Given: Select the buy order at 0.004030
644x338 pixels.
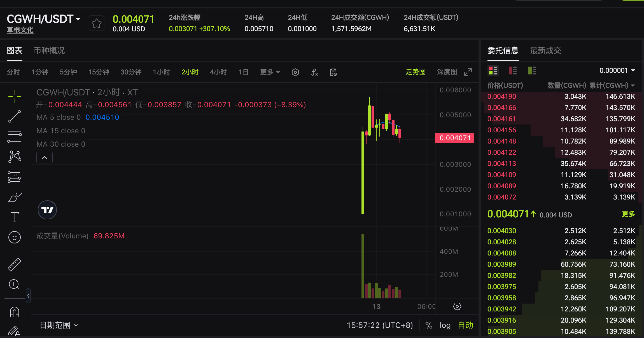Looking at the screenshot, I should pyautogui.click(x=502, y=231).
